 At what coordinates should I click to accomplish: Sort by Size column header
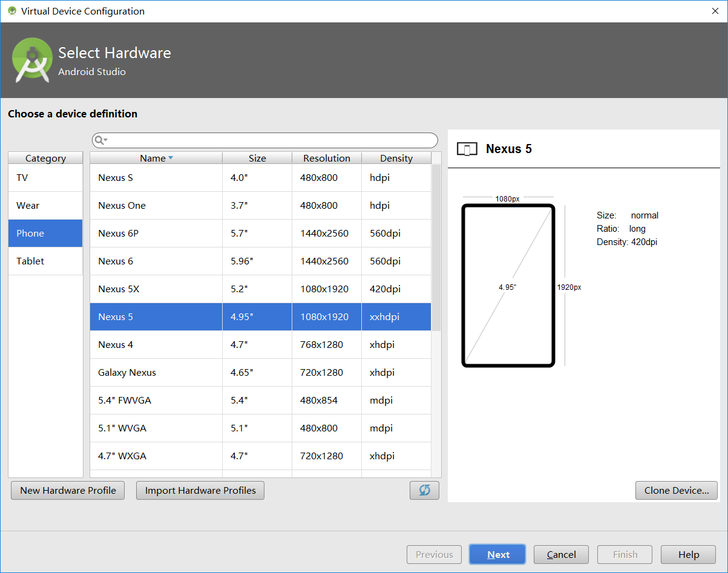[x=257, y=158]
